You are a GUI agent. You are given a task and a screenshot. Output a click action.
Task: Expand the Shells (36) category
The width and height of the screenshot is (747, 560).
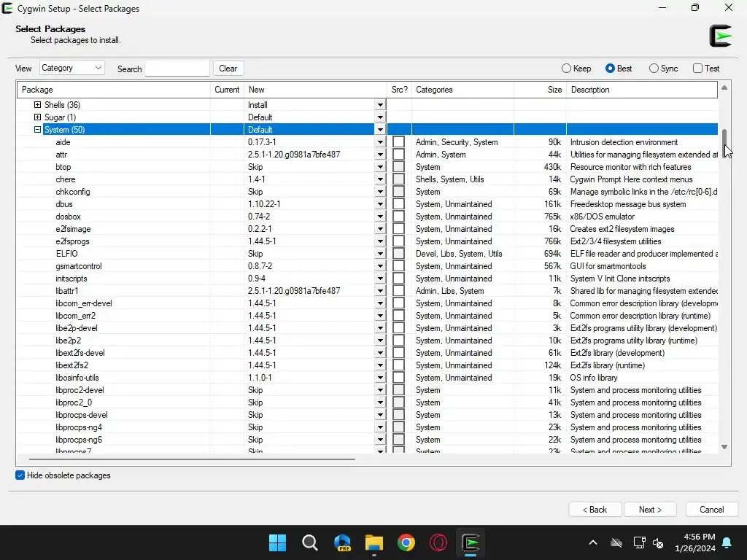coord(38,104)
